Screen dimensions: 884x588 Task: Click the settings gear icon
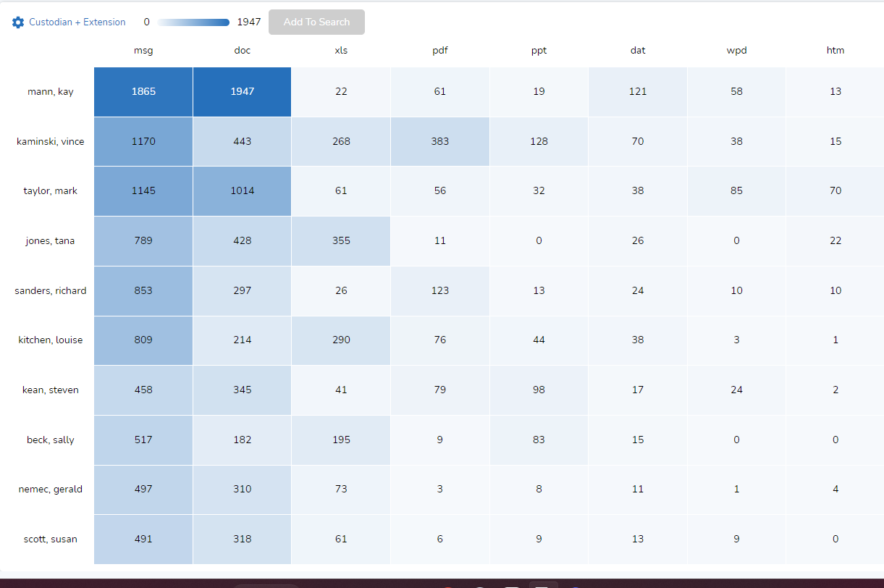[x=18, y=22]
